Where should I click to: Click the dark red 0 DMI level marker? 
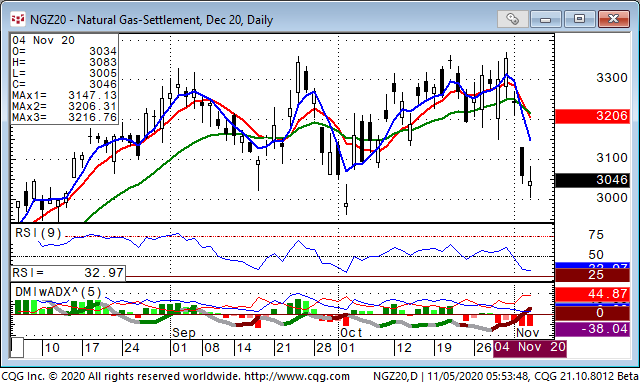click(x=592, y=313)
